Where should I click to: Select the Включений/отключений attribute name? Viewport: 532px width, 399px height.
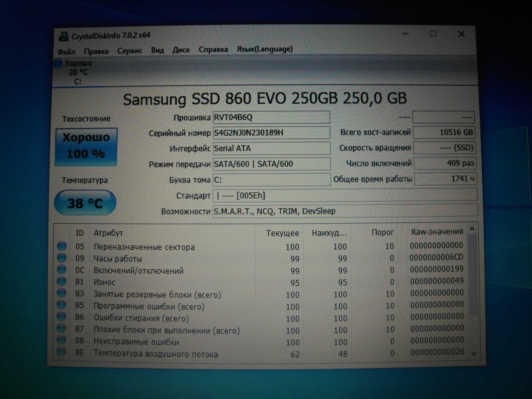coord(139,271)
